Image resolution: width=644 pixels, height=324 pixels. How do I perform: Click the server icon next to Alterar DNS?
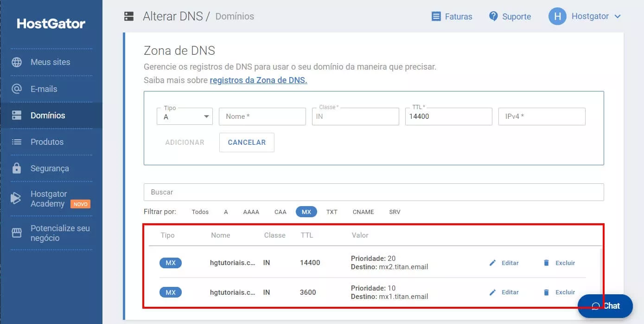pyautogui.click(x=129, y=17)
